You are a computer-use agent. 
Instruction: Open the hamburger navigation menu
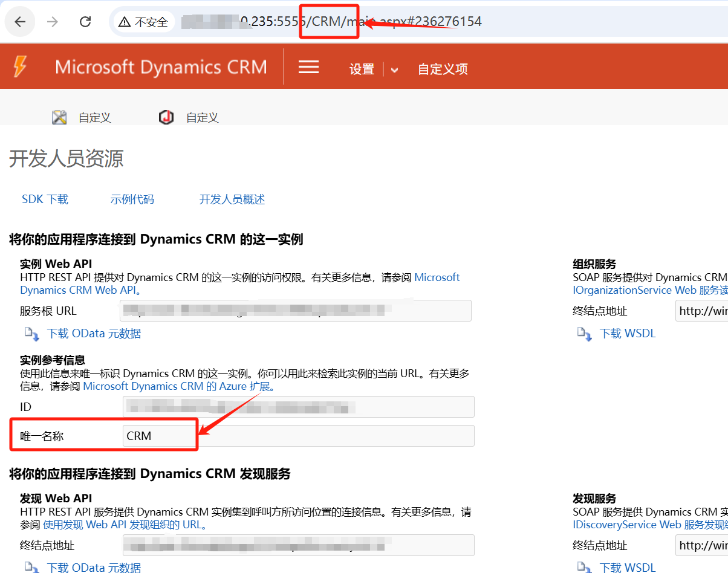tap(308, 66)
